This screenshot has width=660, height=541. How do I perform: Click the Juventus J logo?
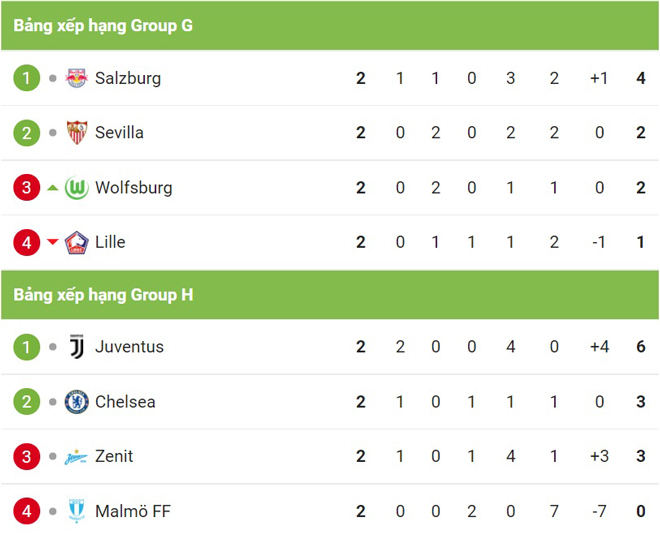click(77, 347)
